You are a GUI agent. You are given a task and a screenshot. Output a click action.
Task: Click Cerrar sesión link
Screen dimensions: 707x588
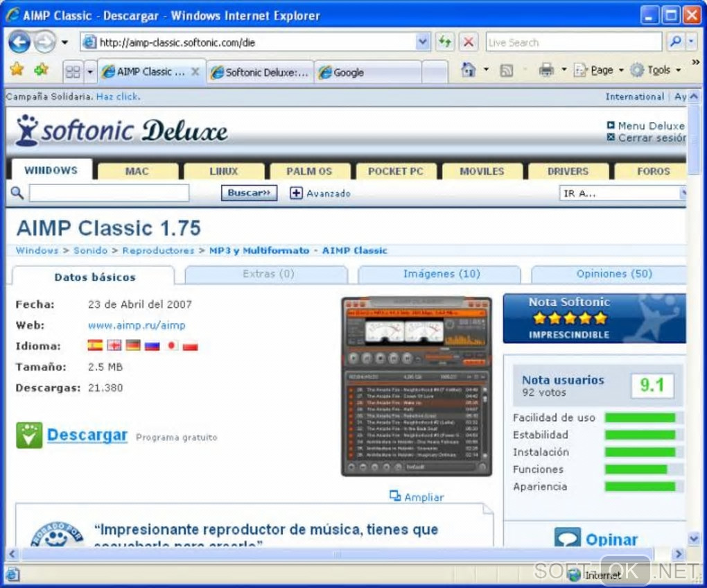[652, 138]
